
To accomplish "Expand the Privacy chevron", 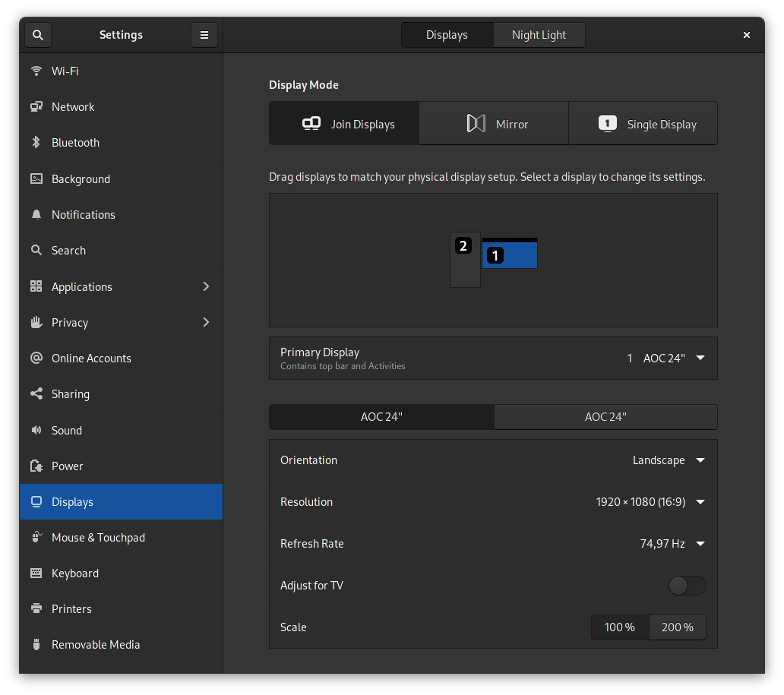I will tap(206, 322).
